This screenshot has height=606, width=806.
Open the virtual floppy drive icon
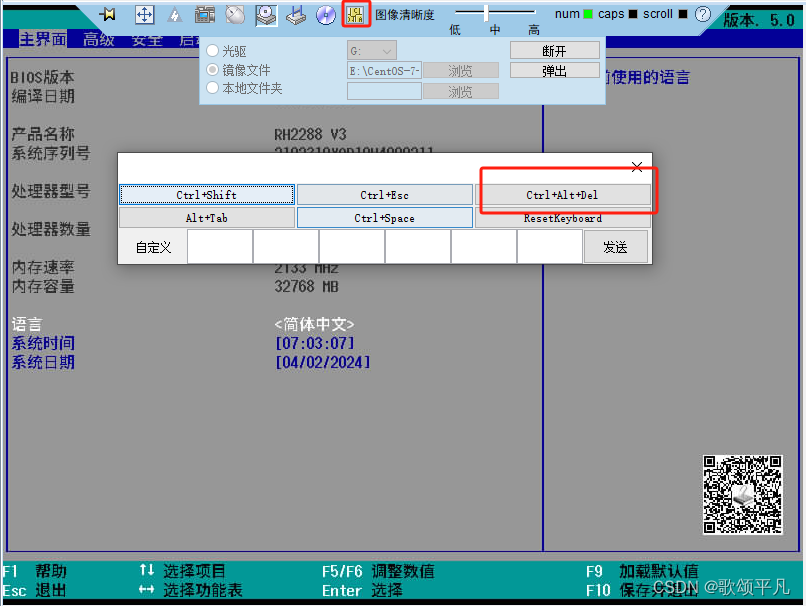296,15
